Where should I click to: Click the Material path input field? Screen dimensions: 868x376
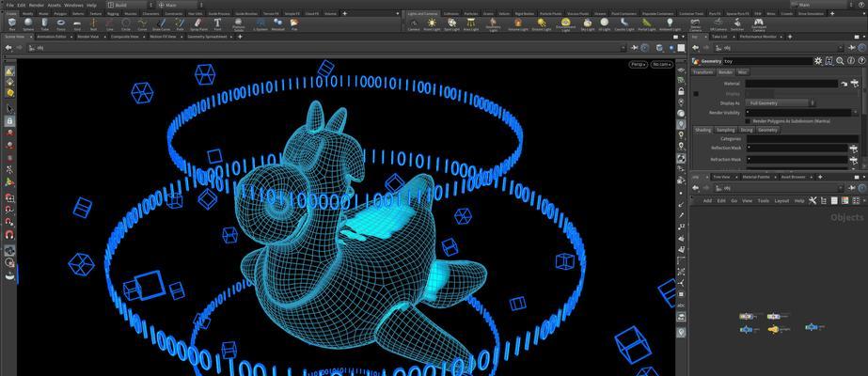tap(791, 84)
